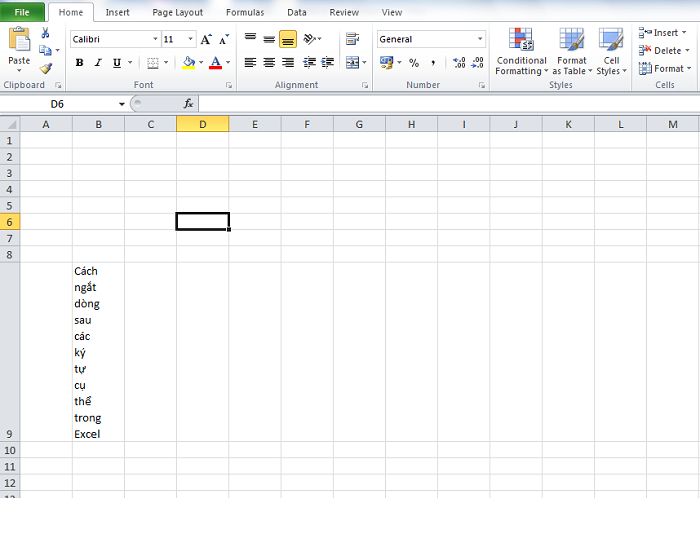Viewport: 700px width, 534px height.
Task: Click the Select All corner triangle
Action: (10, 124)
